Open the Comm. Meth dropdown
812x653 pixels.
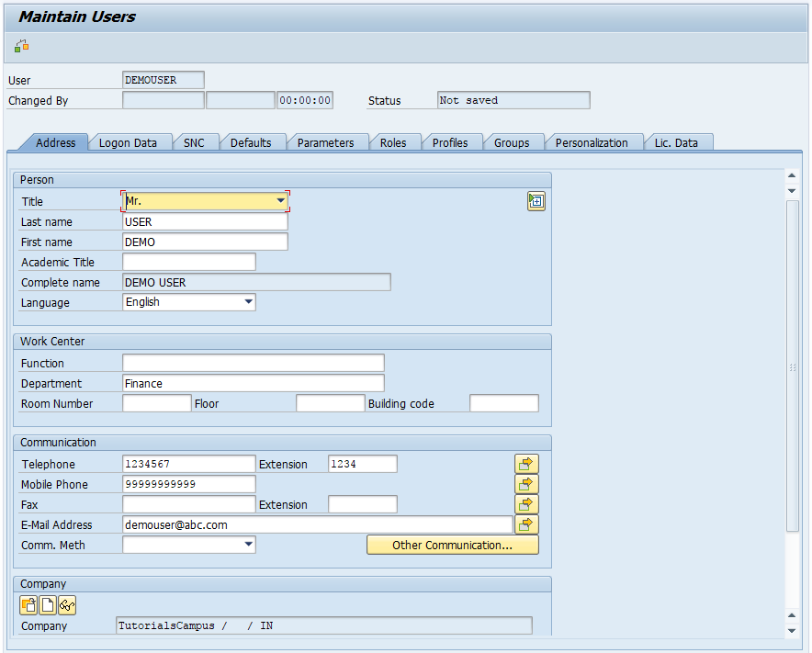248,545
